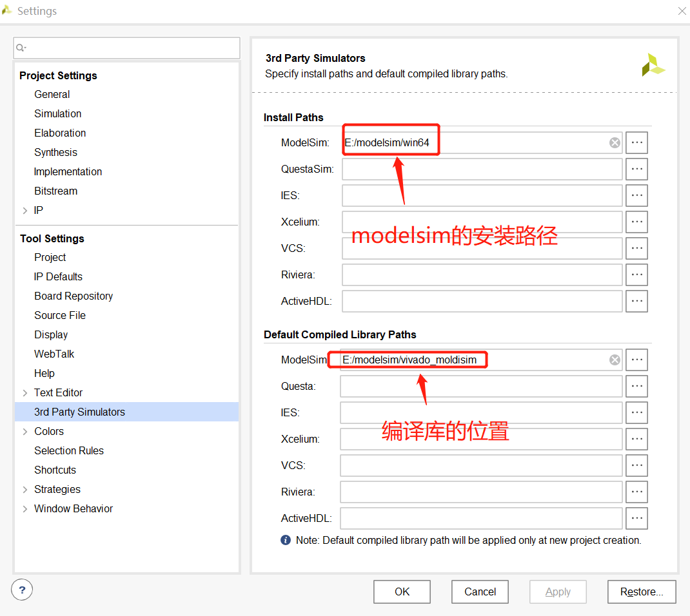Viewport: 690px width, 616px height.
Task: Expand the Text Editor node
Action: [x=25, y=392]
